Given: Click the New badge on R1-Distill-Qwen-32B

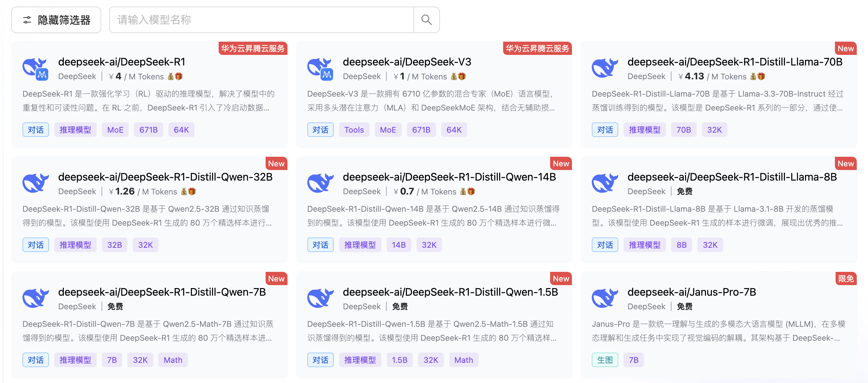Looking at the screenshot, I should pos(276,164).
